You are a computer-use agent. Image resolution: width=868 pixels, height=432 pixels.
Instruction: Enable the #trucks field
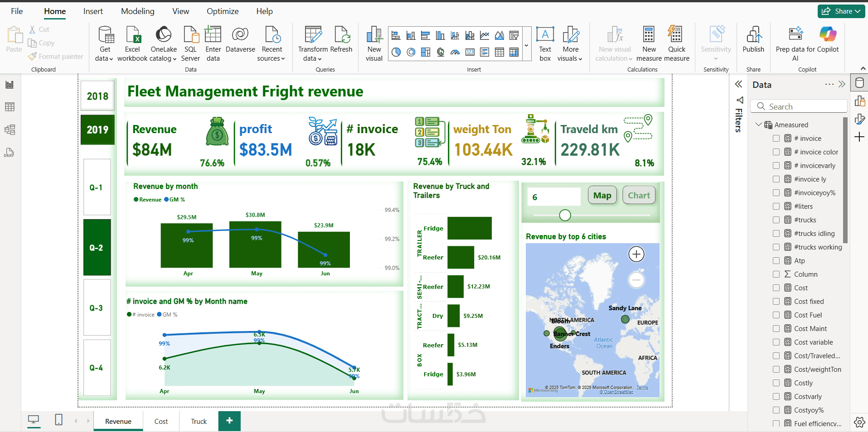[776, 220]
